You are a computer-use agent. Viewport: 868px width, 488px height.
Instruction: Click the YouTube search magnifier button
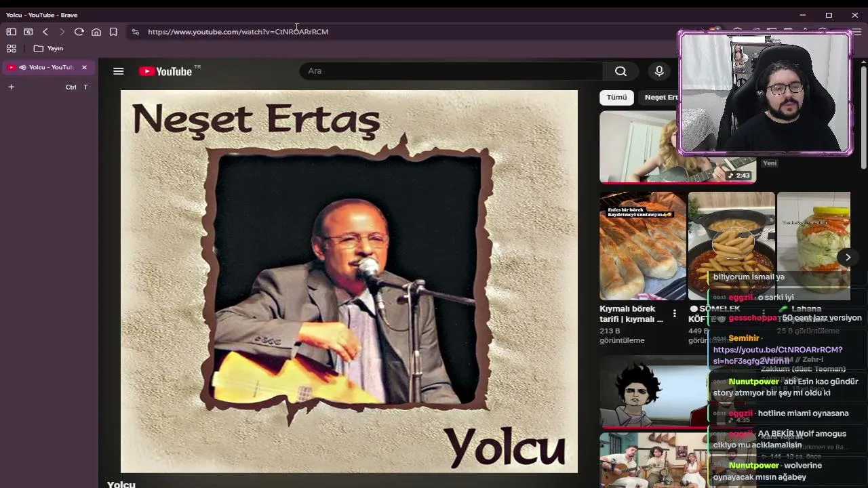[x=620, y=71]
